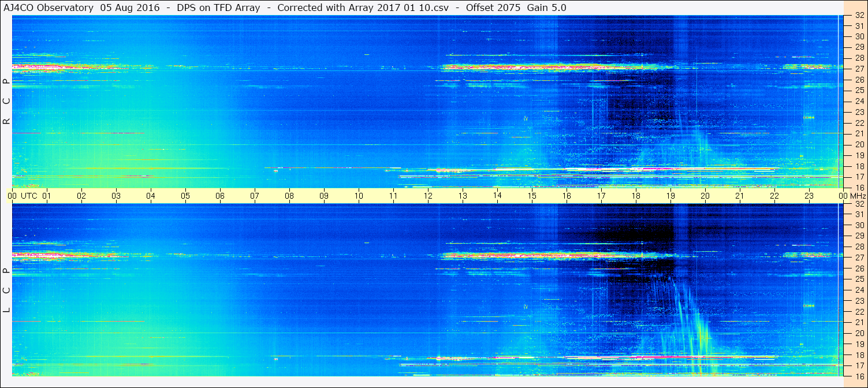Click the 09 hour mark on the time axis
The image size is (868, 388).
(324, 196)
